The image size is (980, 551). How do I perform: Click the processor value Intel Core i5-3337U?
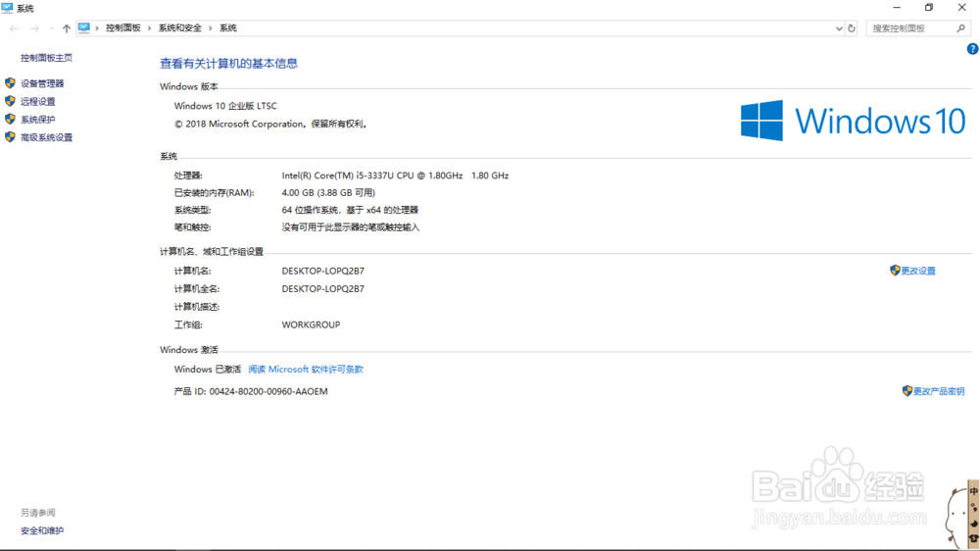(395, 175)
